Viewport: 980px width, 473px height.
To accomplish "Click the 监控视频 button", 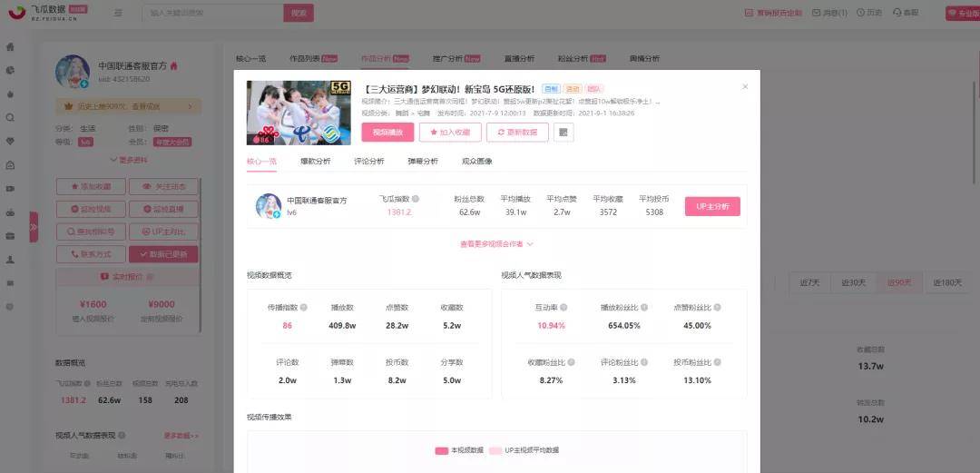I will point(92,209).
